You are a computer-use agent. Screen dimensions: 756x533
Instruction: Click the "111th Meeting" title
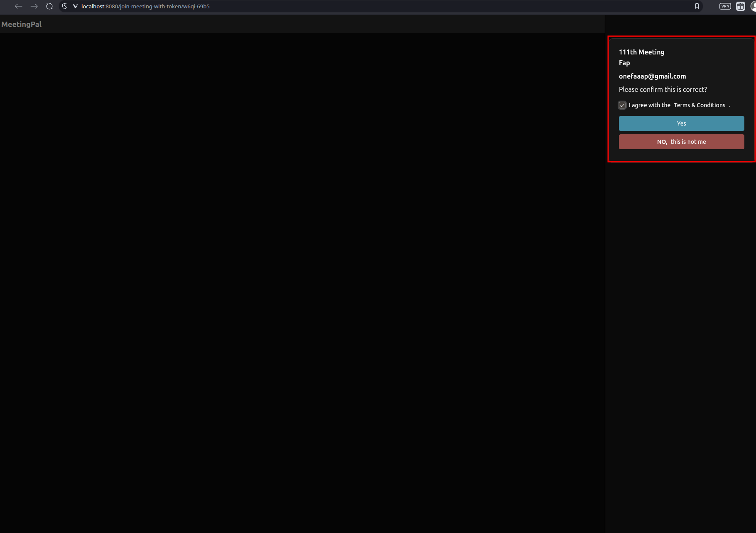(641, 52)
